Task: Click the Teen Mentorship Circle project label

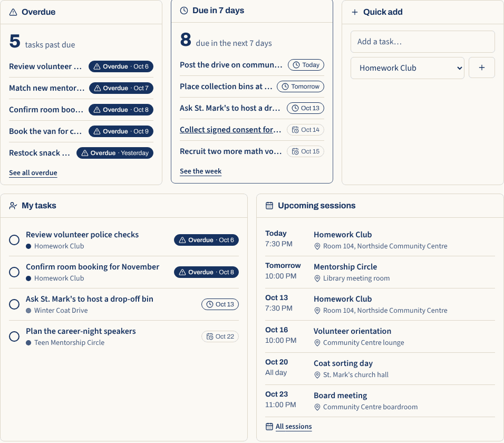Action: 69,343
